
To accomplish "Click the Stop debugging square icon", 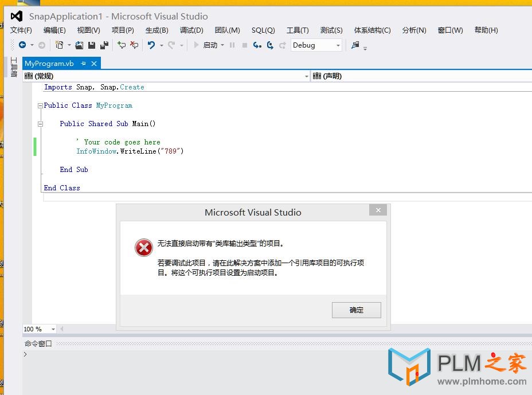I will [245, 45].
